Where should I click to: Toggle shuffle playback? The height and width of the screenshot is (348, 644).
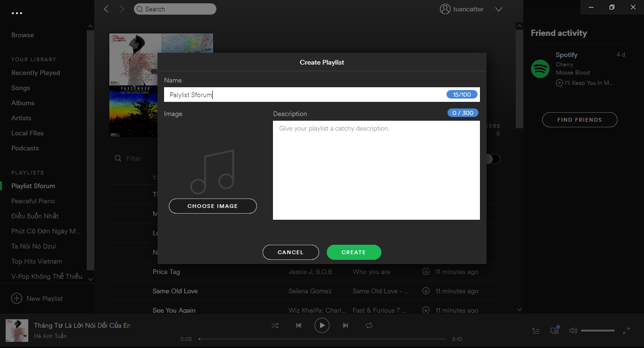(x=275, y=325)
